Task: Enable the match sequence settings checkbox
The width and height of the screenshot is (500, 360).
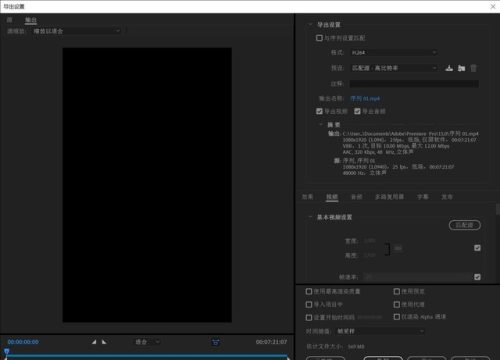Action: point(319,38)
